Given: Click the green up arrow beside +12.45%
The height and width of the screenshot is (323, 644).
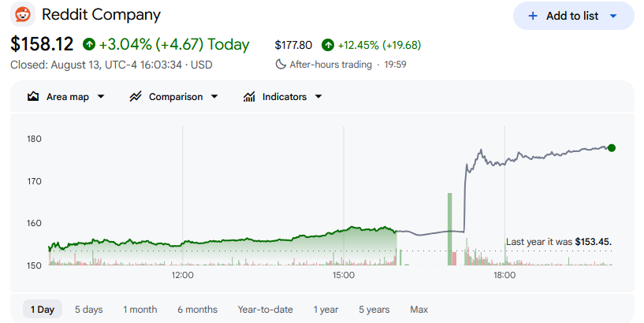Looking at the screenshot, I should [328, 45].
